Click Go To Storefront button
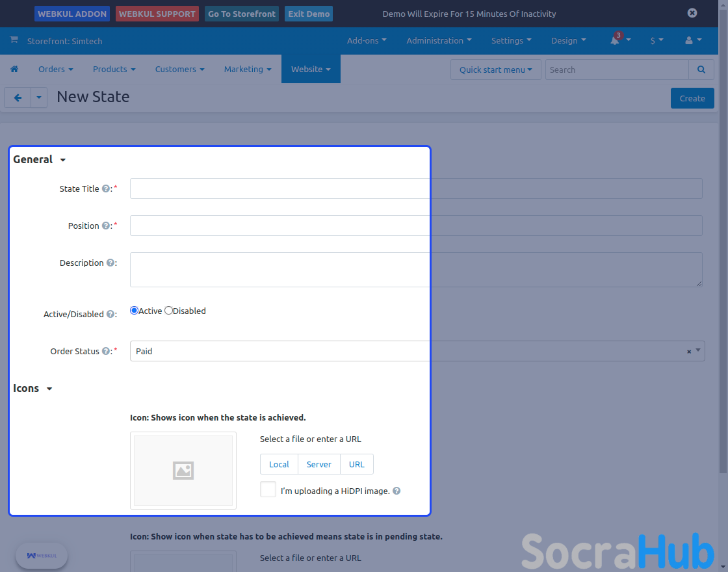This screenshot has width=728, height=572. click(241, 14)
